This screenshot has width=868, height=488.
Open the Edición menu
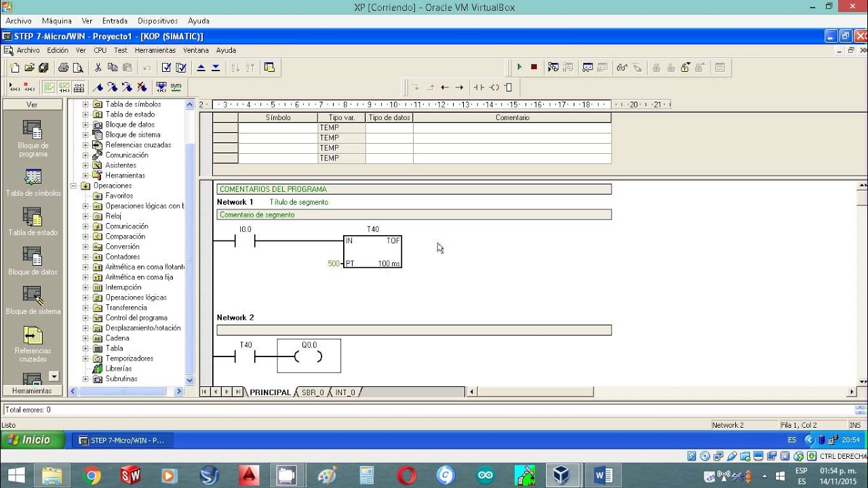tap(58, 50)
